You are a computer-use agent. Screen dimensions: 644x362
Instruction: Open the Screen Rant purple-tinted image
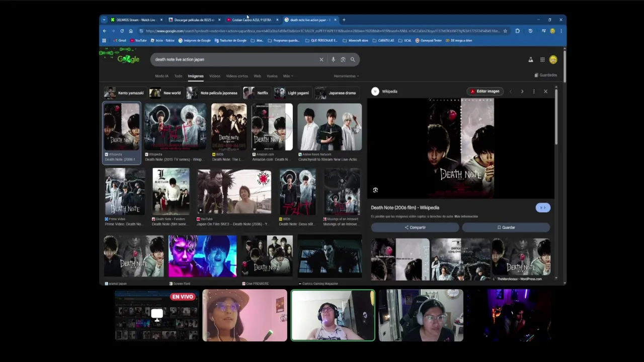tap(202, 256)
